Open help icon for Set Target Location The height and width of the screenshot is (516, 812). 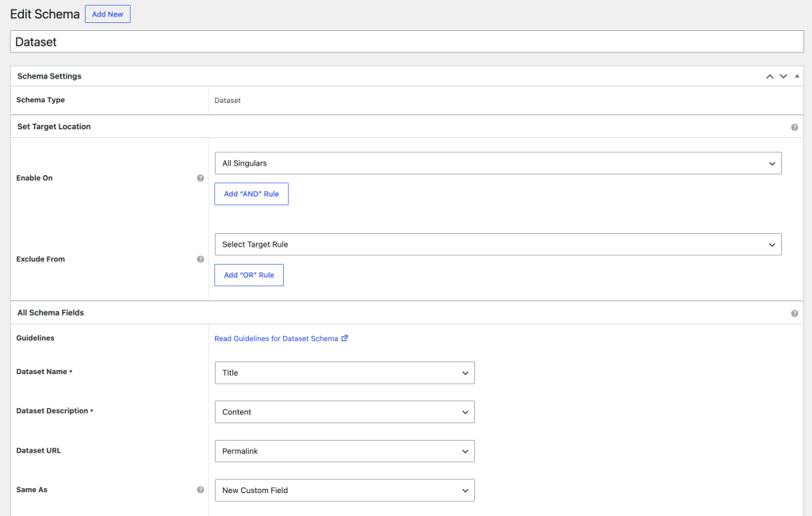(795, 128)
